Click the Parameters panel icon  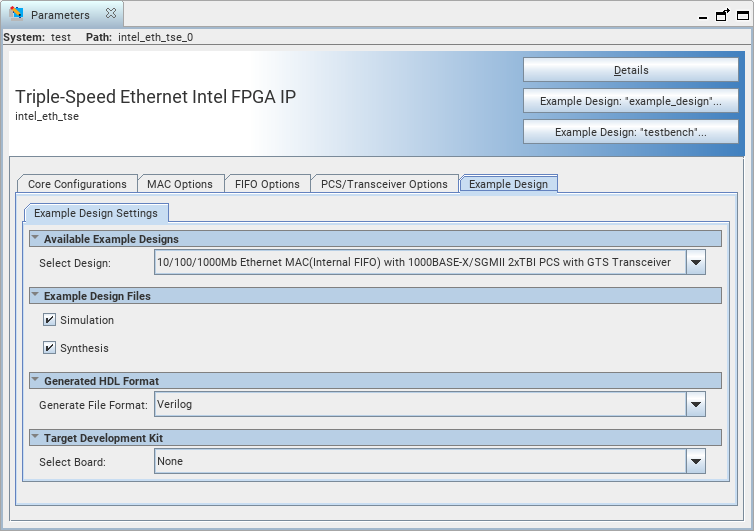[x=16, y=15]
